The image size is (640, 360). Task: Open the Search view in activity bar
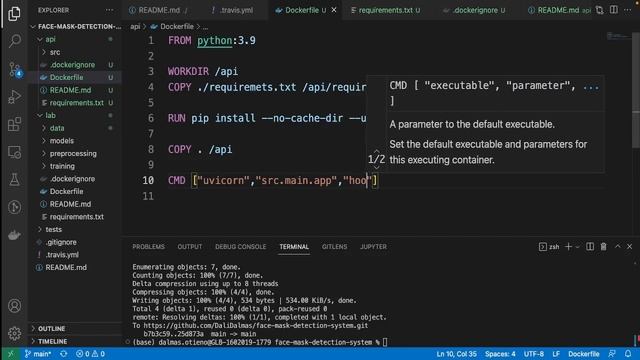point(14,41)
